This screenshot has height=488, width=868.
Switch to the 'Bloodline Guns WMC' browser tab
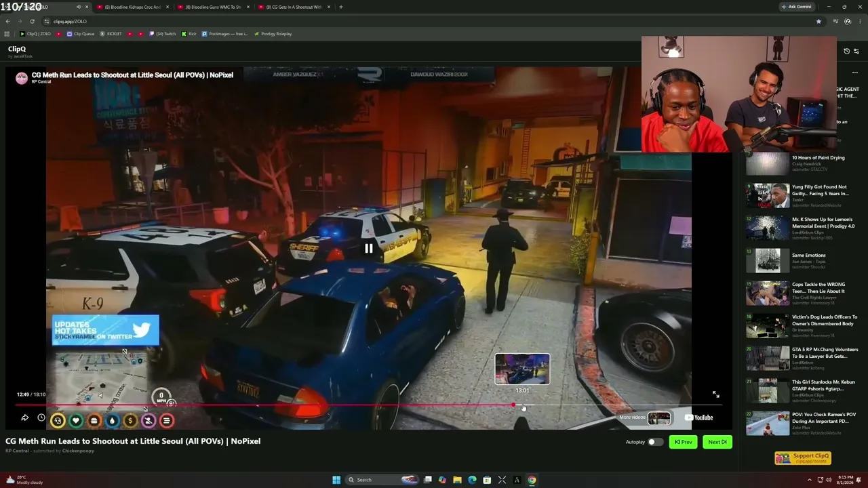click(212, 7)
